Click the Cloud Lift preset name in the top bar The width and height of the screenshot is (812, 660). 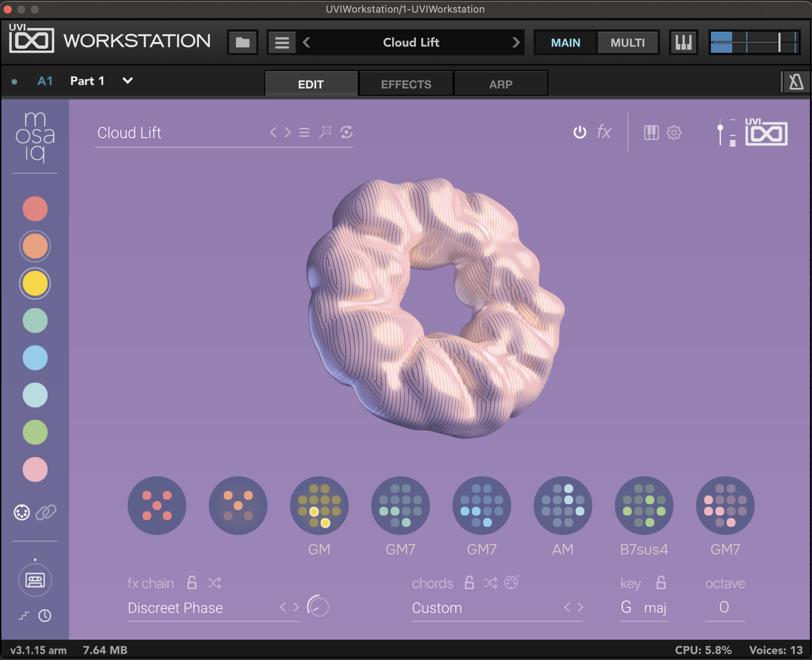[411, 42]
